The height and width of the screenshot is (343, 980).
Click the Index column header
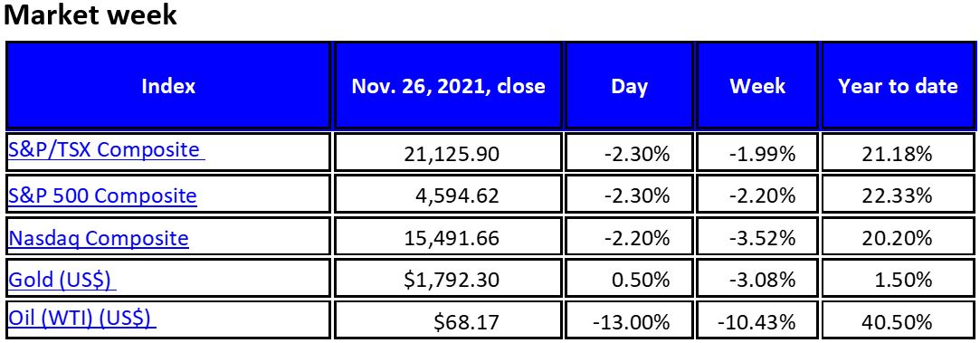coord(168,86)
